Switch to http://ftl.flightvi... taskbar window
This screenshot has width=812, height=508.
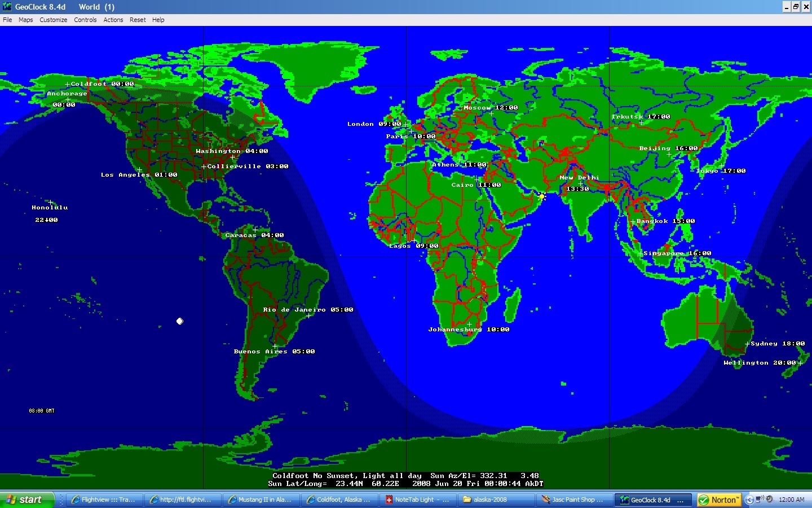(182, 500)
